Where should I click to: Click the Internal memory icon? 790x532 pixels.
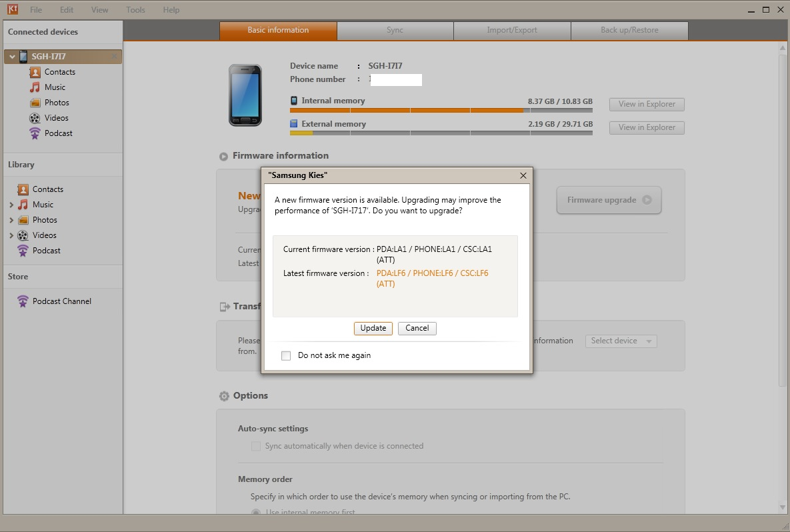point(294,100)
